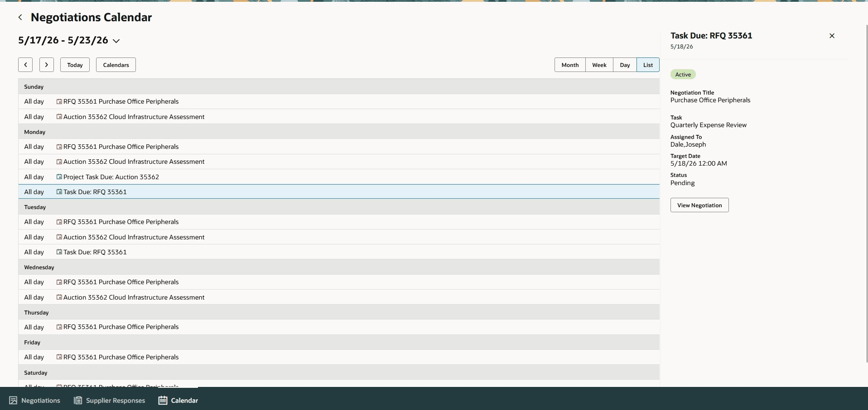
Task: Click task icon of Tuesday Task Due row
Action: coord(59,252)
